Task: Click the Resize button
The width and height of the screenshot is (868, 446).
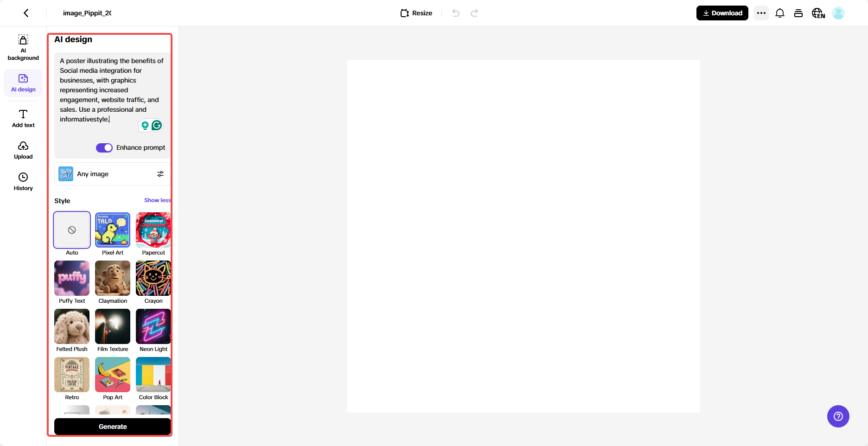Action: click(416, 13)
